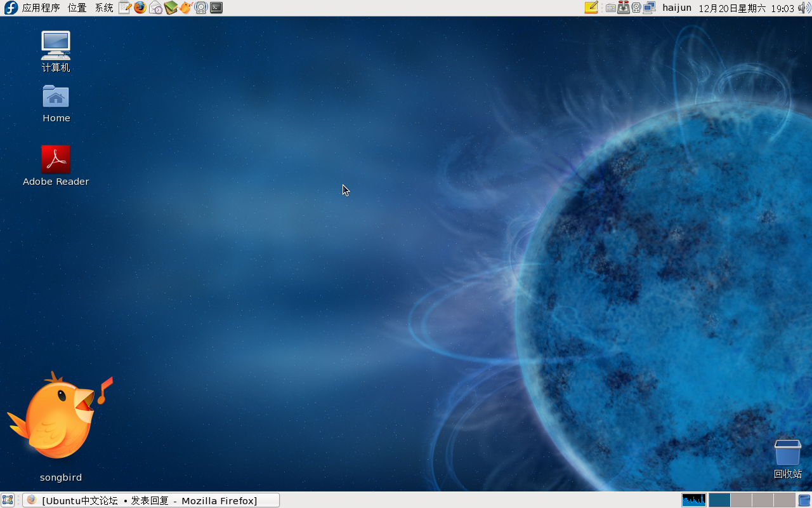Open the 应用程序 menu

[x=41, y=8]
